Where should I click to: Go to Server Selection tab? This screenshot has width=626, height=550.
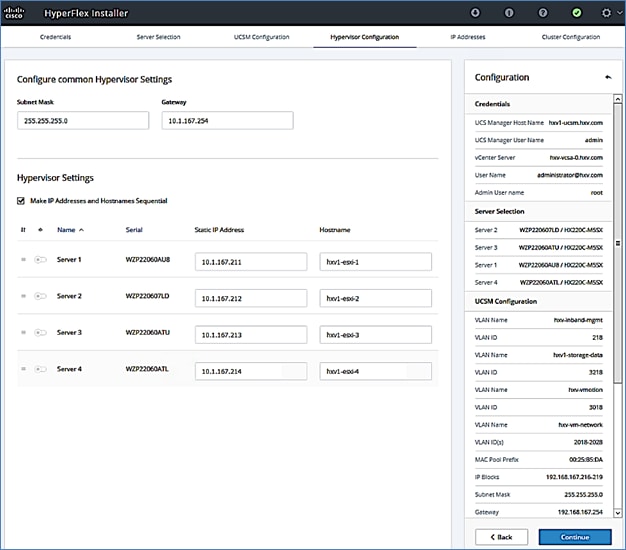[x=158, y=37]
